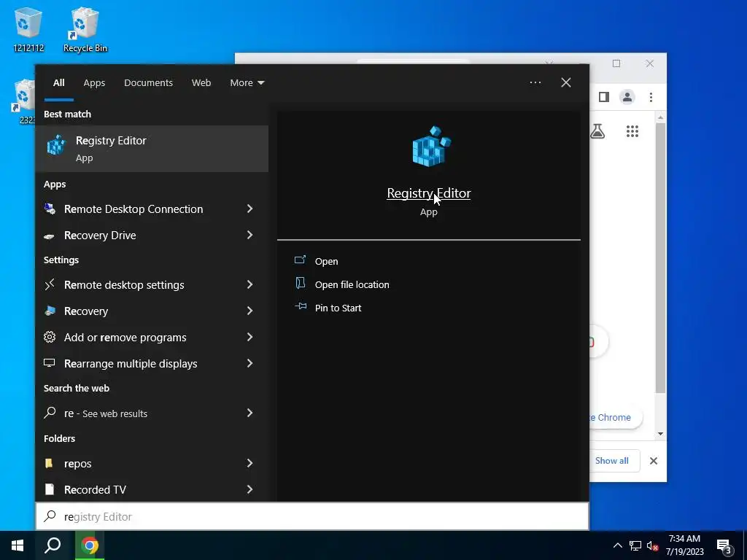Switch to Chrome from the taskbar
This screenshot has width=747, height=560.
(x=90, y=545)
